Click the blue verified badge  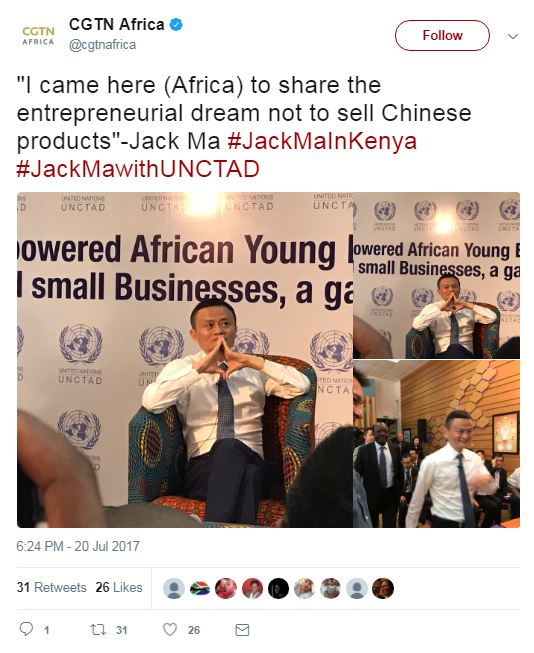[x=176, y=25]
